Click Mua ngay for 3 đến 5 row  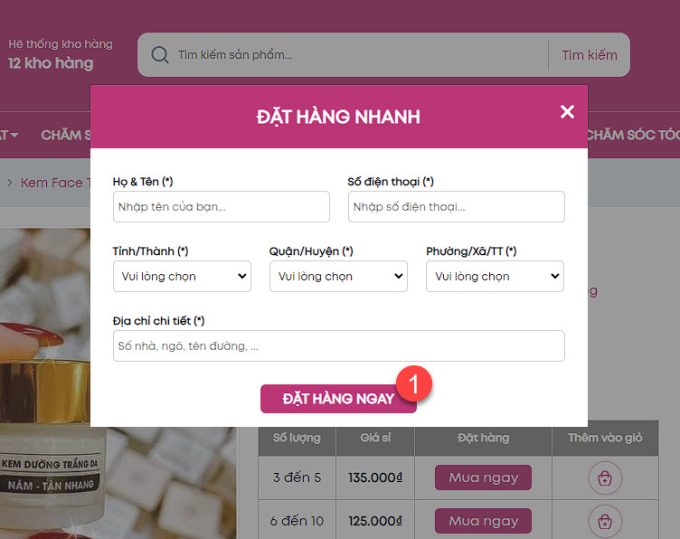coord(483,477)
